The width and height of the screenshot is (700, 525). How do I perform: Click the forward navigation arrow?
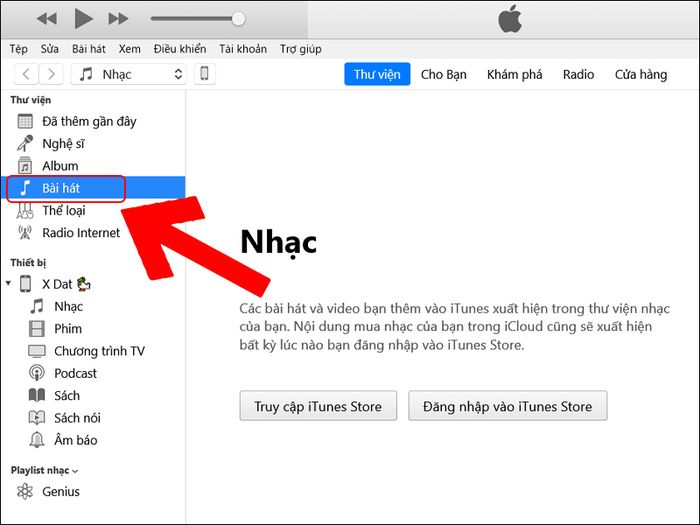pos(51,74)
